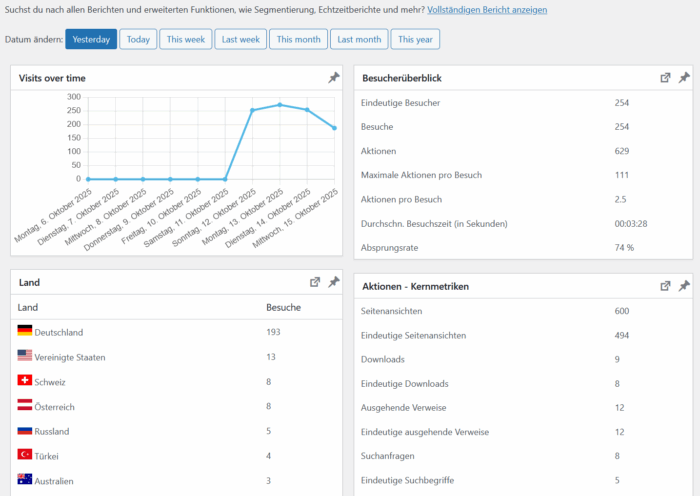This screenshot has height=496, width=700.
Task: Pin the Aktionen - Kernmetriken widget
Action: click(684, 286)
